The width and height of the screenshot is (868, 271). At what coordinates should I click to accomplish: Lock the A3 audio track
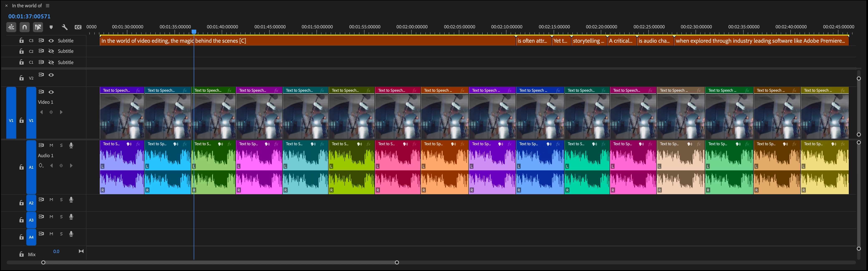pyautogui.click(x=22, y=220)
